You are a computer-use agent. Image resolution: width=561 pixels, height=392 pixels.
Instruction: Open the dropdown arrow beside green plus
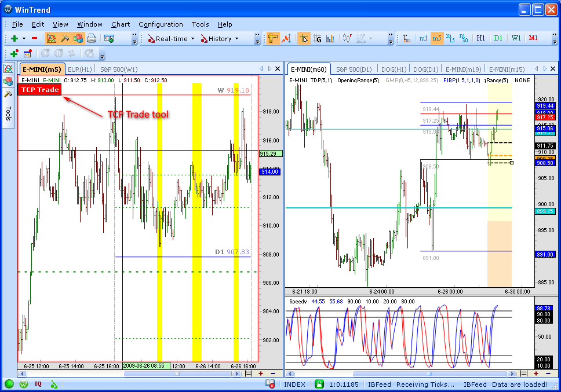pos(24,39)
